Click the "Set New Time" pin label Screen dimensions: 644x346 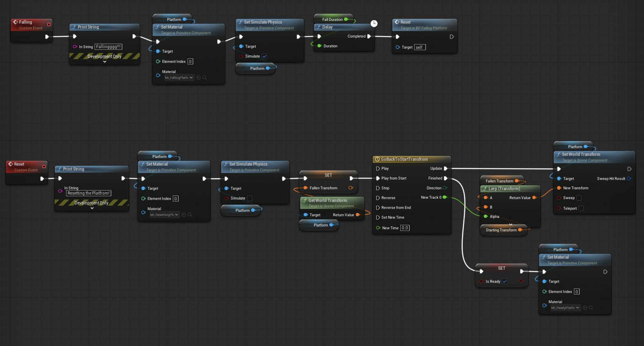(393, 217)
